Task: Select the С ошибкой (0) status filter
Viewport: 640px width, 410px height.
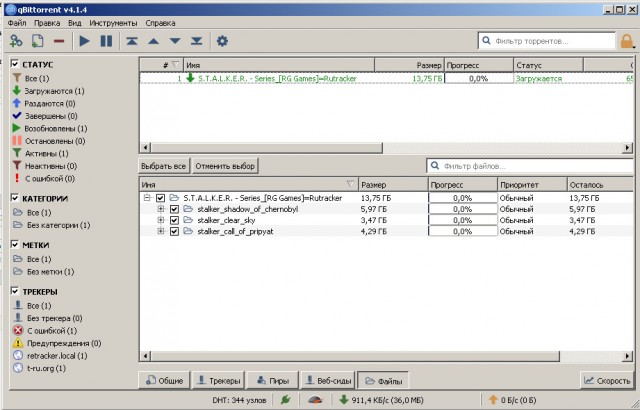Action: point(44,179)
